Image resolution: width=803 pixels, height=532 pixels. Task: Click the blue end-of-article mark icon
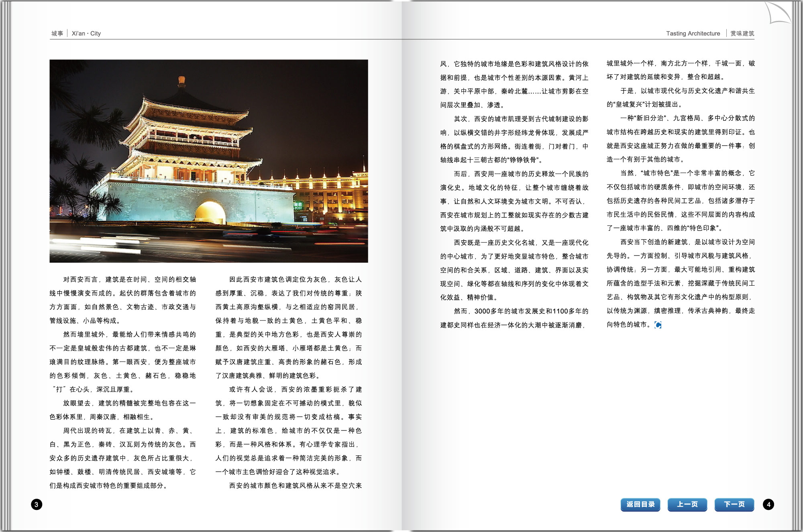click(658, 325)
